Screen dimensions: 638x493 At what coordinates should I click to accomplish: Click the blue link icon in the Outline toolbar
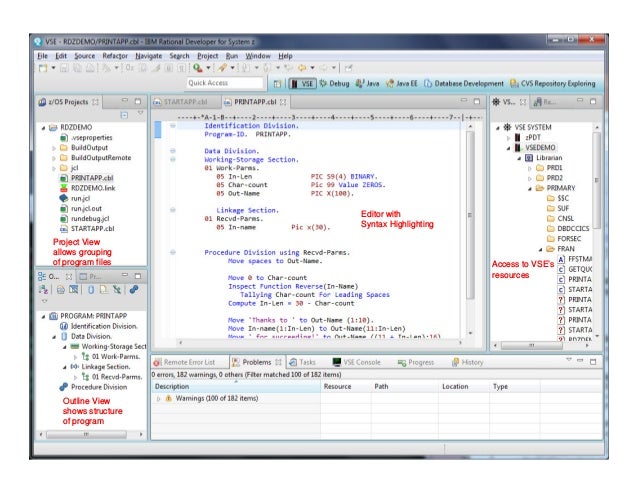click(x=134, y=289)
